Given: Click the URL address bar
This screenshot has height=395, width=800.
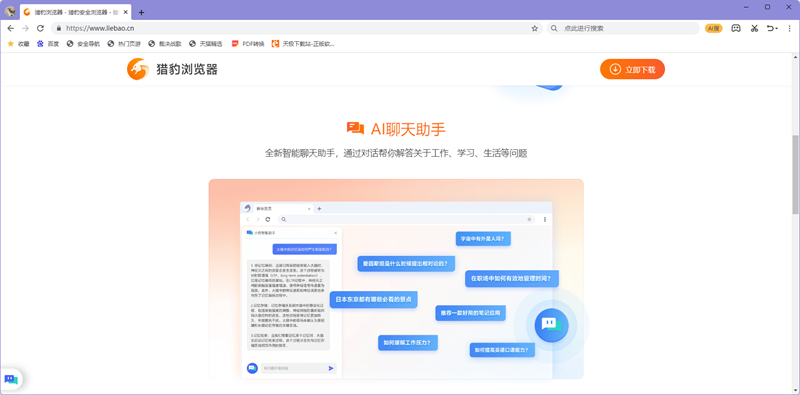Looking at the screenshot, I should 296,29.
